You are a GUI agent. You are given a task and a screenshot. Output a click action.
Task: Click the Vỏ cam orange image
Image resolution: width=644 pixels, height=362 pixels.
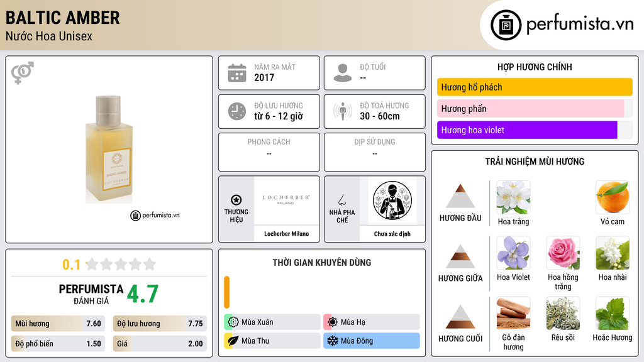(x=613, y=197)
